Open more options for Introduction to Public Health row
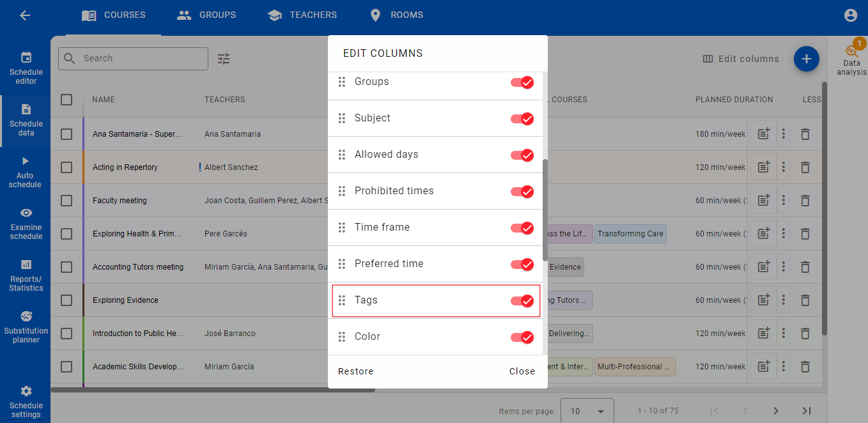This screenshot has width=868, height=423. [x=784, y=334]
